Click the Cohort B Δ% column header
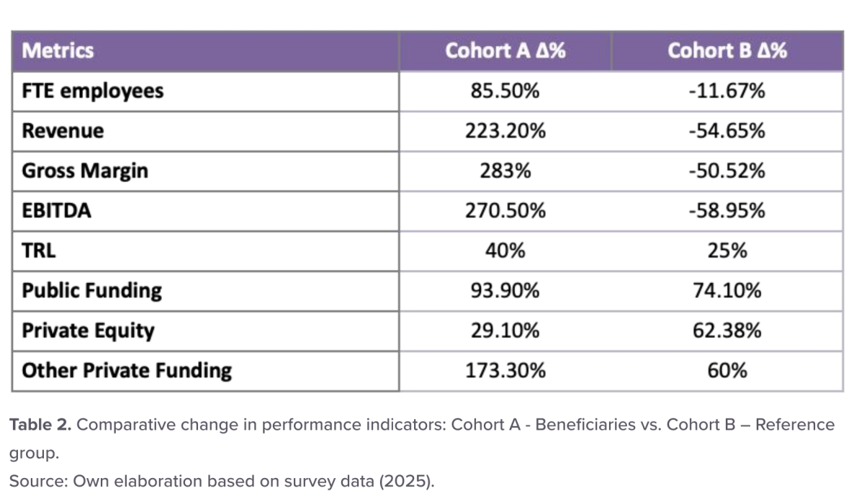 pyautogui.click(x=727, y=51)
